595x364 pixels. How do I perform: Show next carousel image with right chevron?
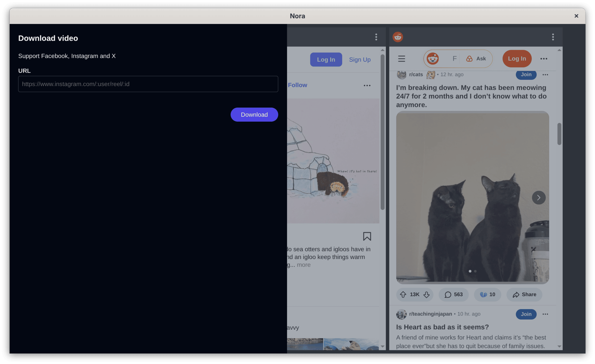(x=538, y=198)
